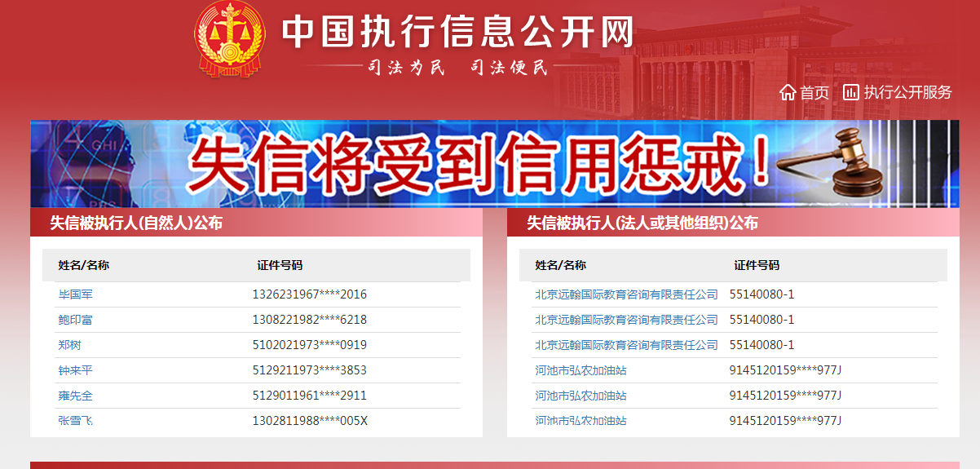This screenshot has width=980, height=469.
Task: Open the record for 张雪飞
Action: click(x=76, y=421)
